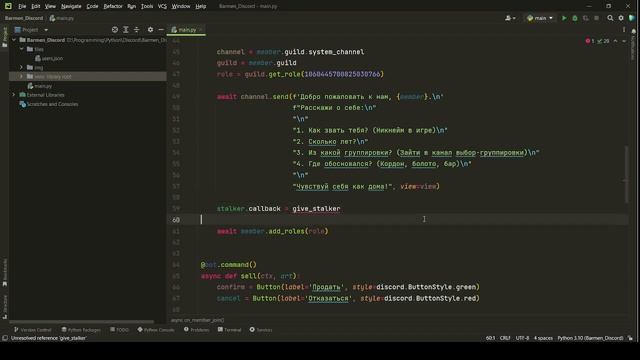Viewport: 640px width, 360px height.
Task: Select opened file in Project panel
Action: (115, 30)
